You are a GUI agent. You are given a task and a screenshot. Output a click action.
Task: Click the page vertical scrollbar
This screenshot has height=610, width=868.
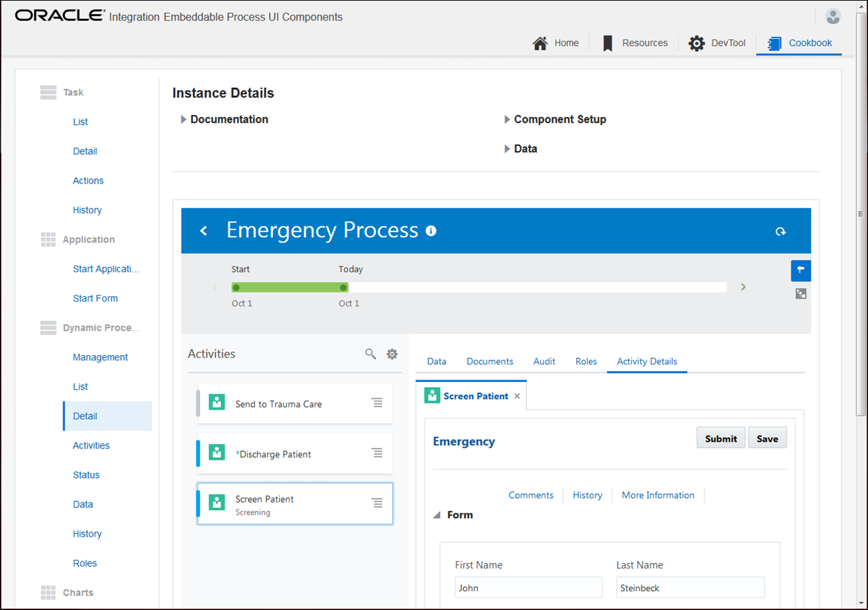click(861, 214)
